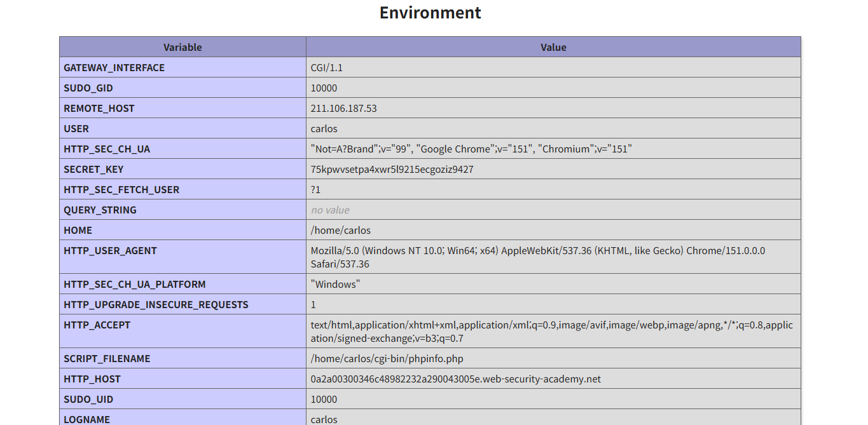Viewport: 868px width, 425px height.
Task: Click the HTTP_SEC_CH_UA variable name
Action: [x=107, y=149]
